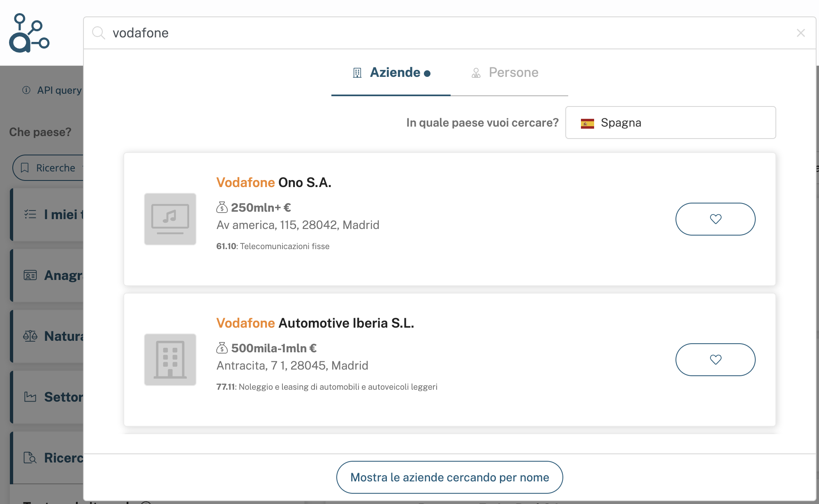The width and height of the screenshot is (819, 504).
Task: Click the search magnifier icon
Action: (98, 33)
